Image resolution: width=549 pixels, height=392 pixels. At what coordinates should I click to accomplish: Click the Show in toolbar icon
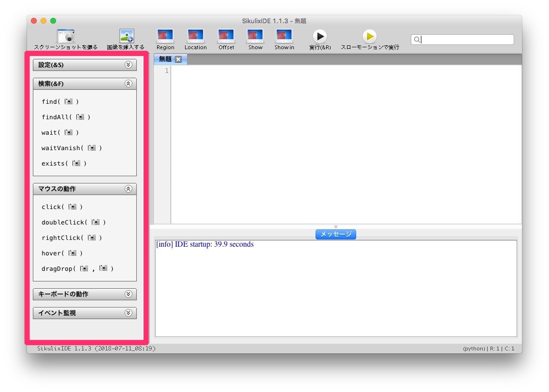tap(284, 36)
